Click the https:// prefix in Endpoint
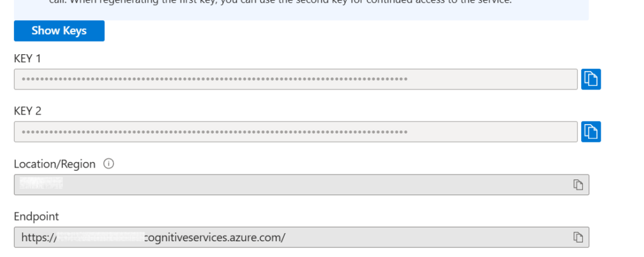644x257 pixels. 38,237
